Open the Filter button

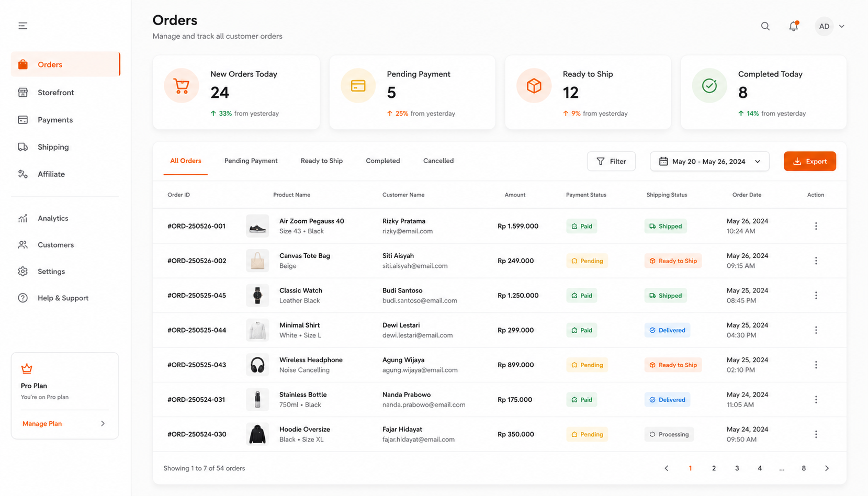pyautogui.click(x=611, y=161)
